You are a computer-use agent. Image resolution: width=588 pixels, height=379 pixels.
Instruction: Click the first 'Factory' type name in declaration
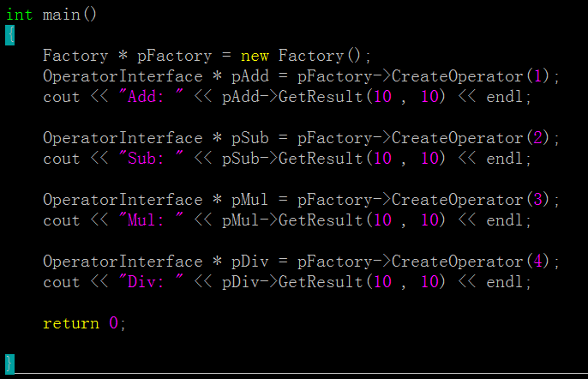(x=75, y=57)
